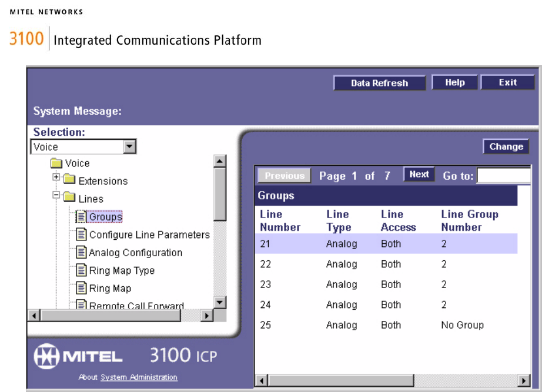Viewport: 542px width, 392px height.
Task: Click the Go to page input field
Action: click(504, 175)
